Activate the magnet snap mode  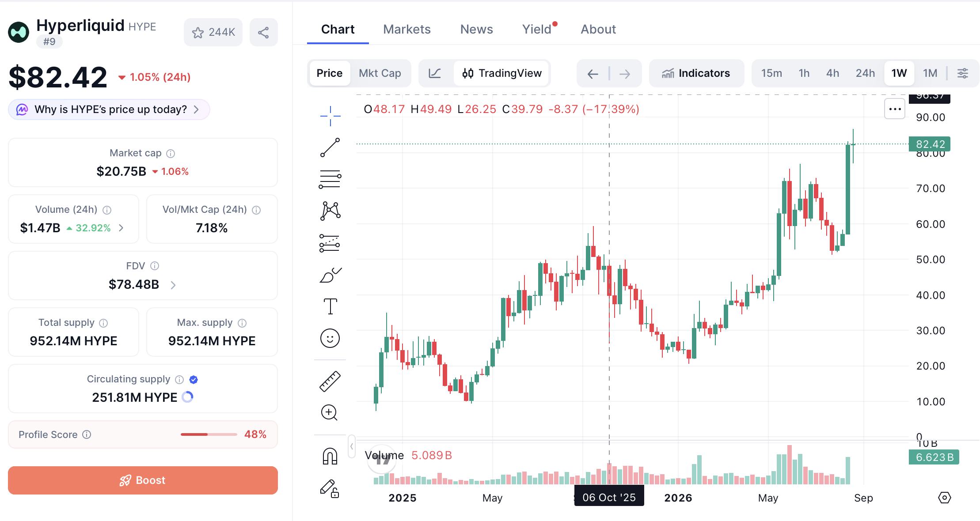coord(330,456)
